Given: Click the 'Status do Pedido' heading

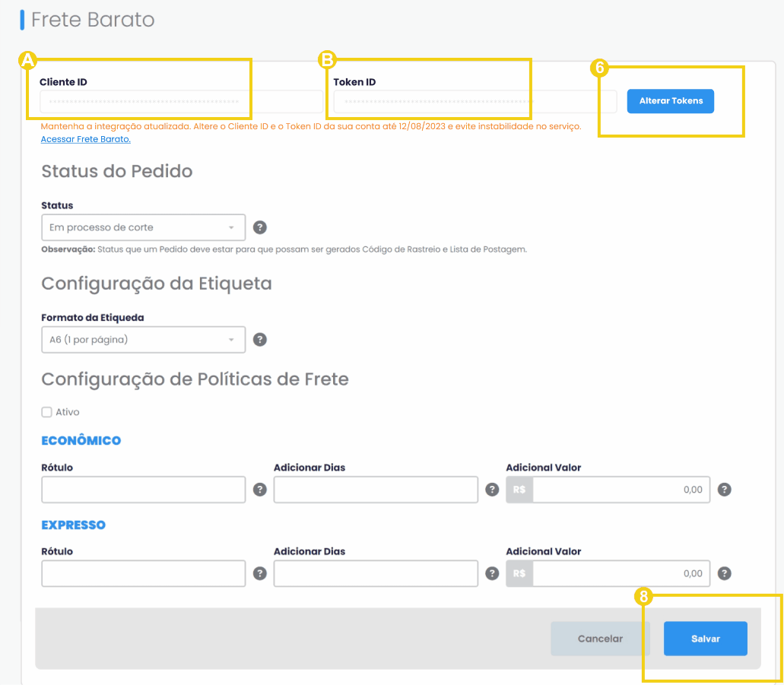Looking at the screenshot, I should [117, 171].
